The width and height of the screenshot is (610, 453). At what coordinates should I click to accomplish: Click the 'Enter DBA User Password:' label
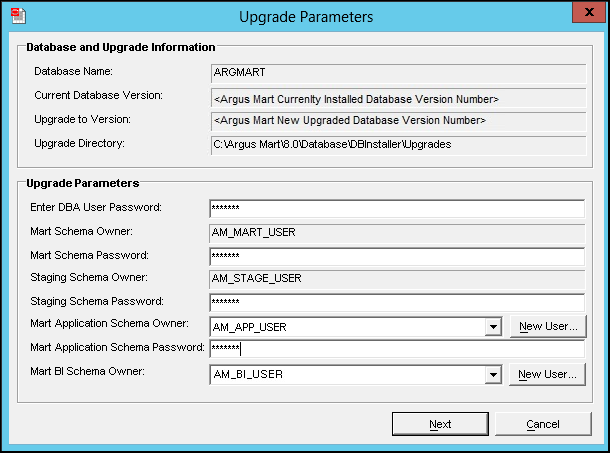tap(96, 207)
